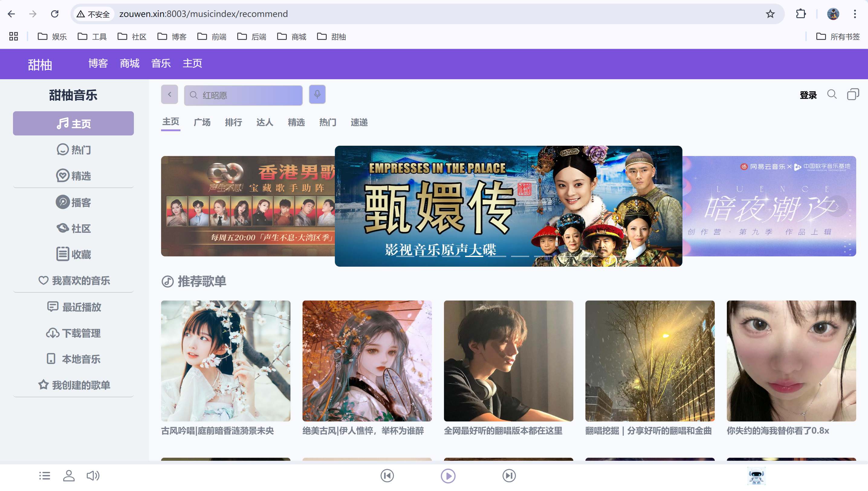This screenshot has height=491, width=868.
Task: Start voice search with microphone button
Action: click(x=317, y=94)
